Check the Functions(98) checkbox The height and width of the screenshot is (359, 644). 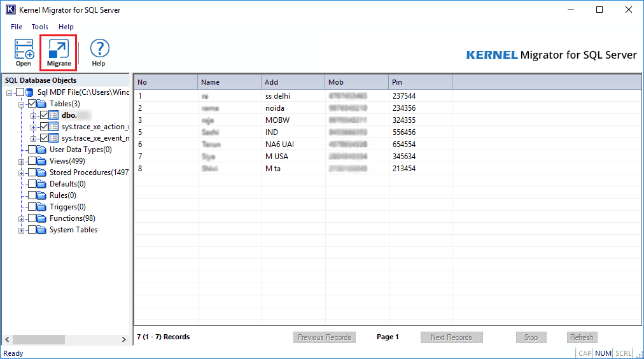click(x=32, y=218)
